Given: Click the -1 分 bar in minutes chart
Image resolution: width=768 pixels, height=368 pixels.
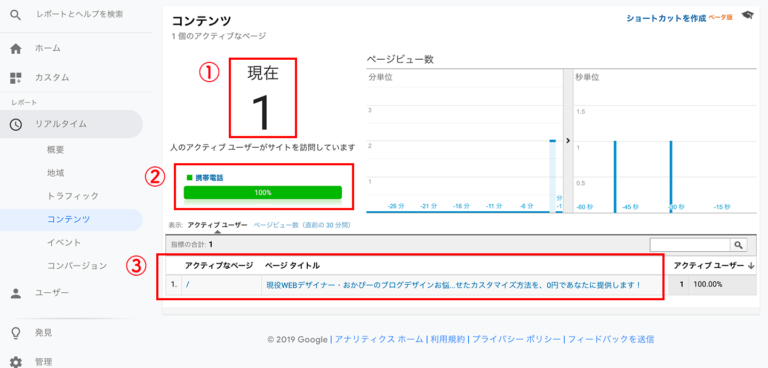Looking at the screenshot, I should click(x=552, y=176).
